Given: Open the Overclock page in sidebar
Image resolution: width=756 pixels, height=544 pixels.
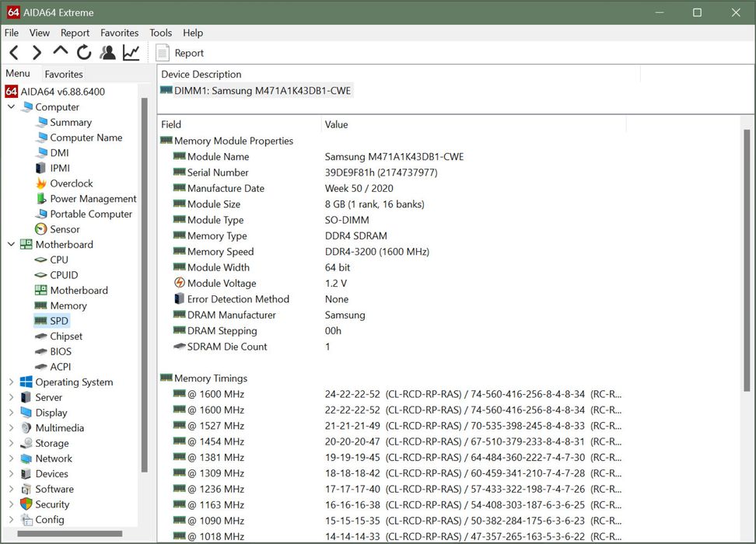Looking at the screenshot, I should pos(71,183).
